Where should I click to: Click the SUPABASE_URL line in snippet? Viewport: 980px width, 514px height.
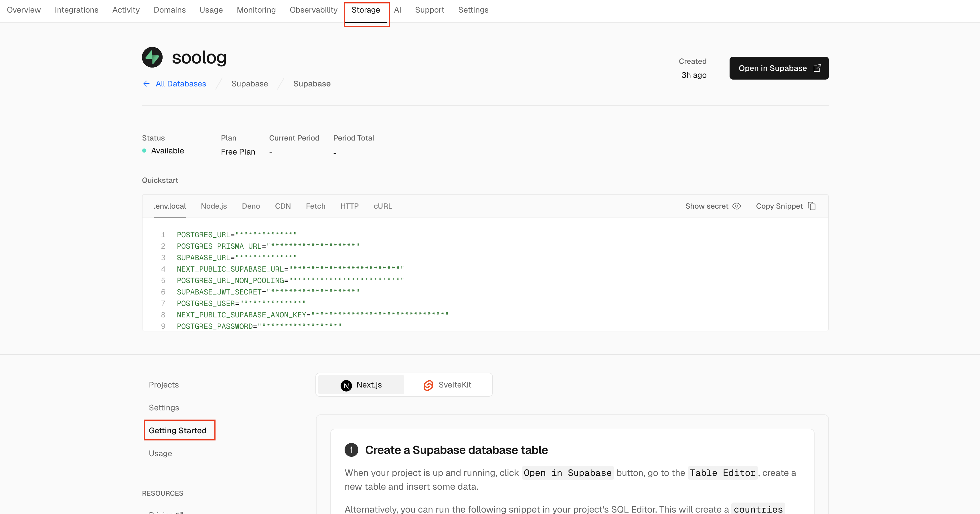[x=237, y=258]
